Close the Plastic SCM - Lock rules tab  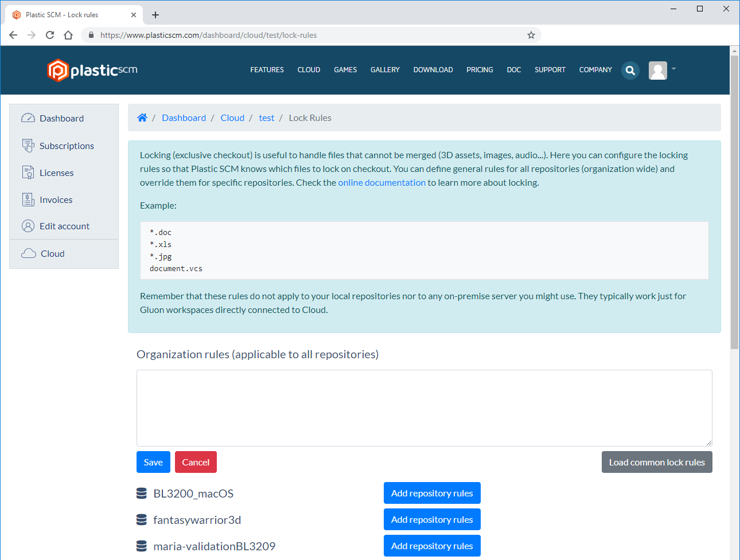point(134,15)
